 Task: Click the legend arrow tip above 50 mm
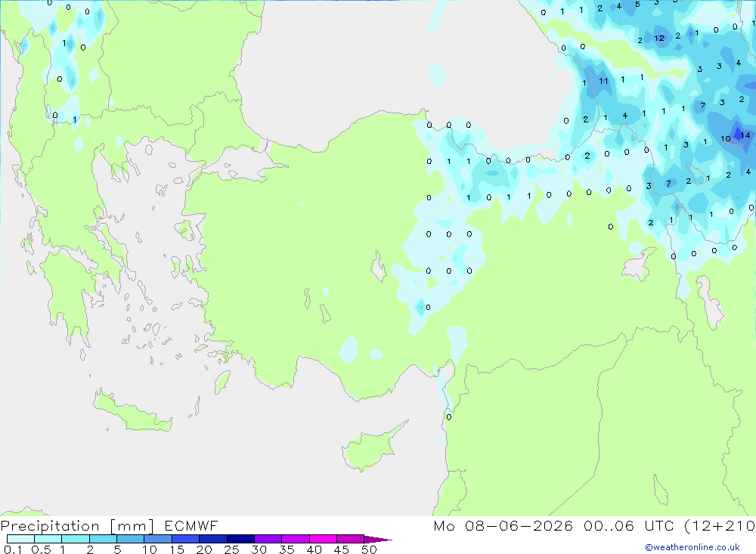pos(378,540)
